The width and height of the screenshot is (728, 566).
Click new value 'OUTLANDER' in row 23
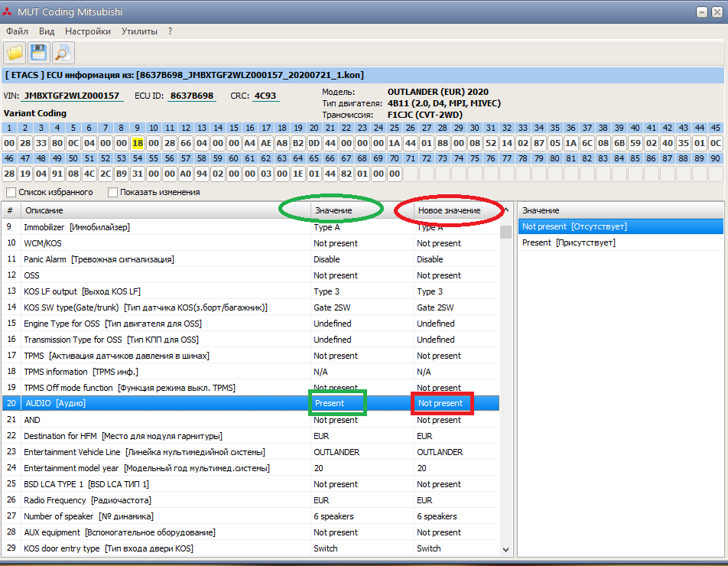(x=440, y=452)
